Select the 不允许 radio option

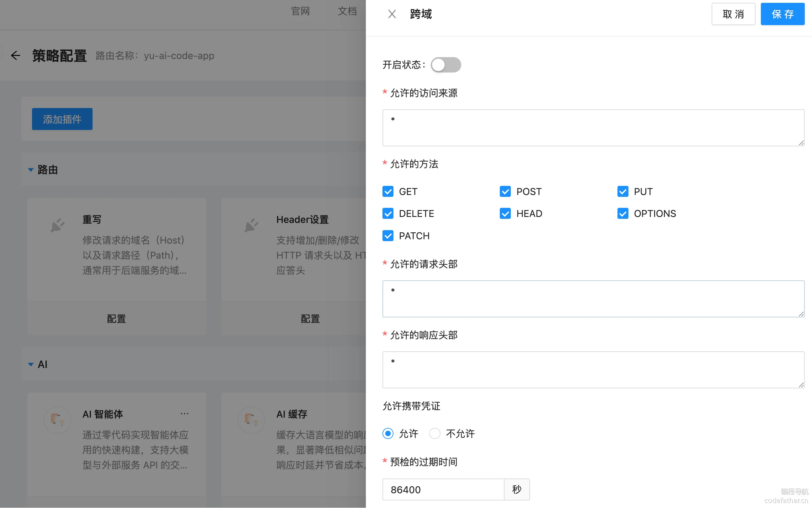(435, 434)
